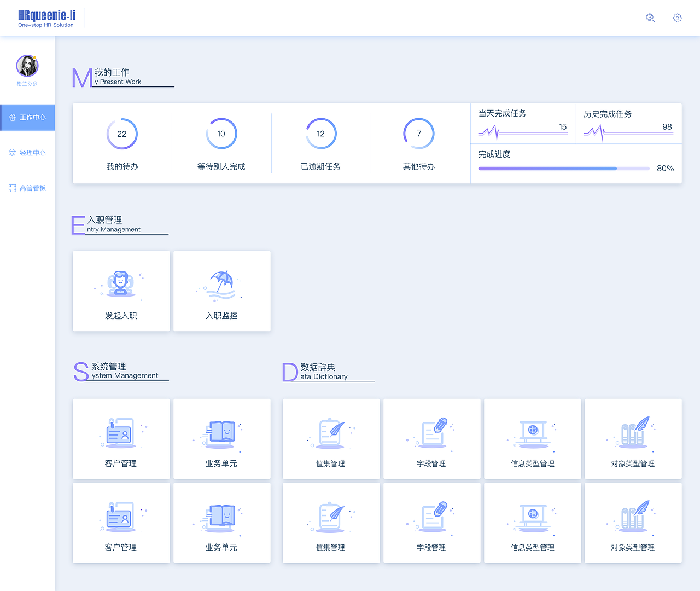Open the second-row 值集管理 clipboard icon
The image size is (700, 591).
click(331, 517)
